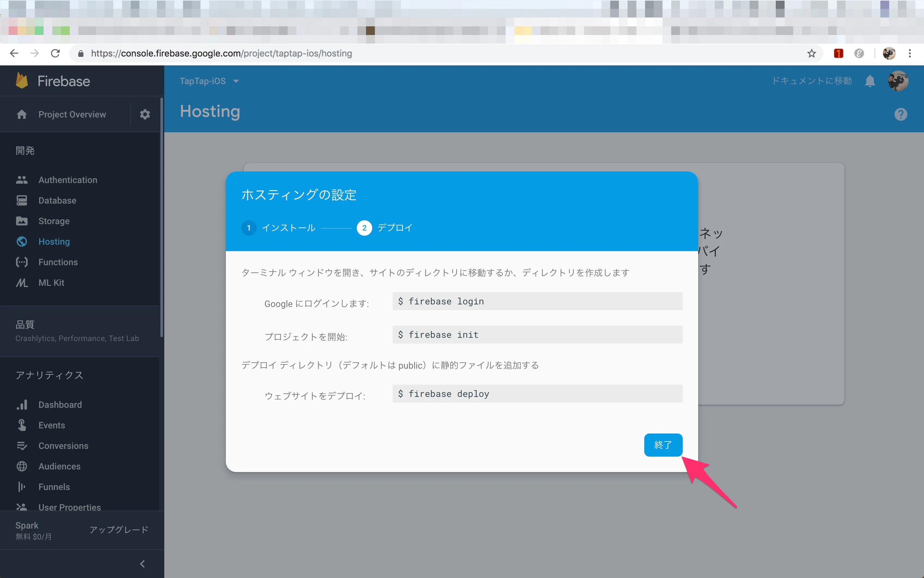Open Chrome three-dot menu

pyautogui.click(x=910, y=53)
